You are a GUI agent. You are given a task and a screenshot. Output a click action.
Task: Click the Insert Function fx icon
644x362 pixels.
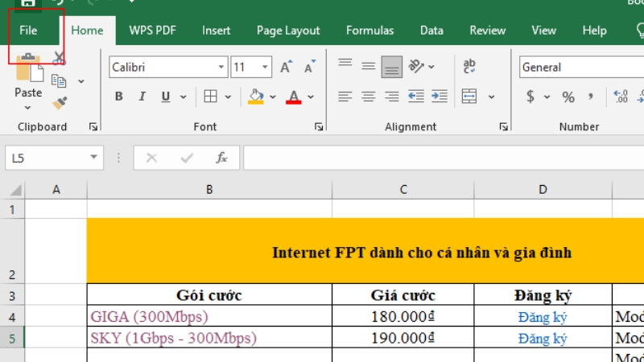point(222,158)
